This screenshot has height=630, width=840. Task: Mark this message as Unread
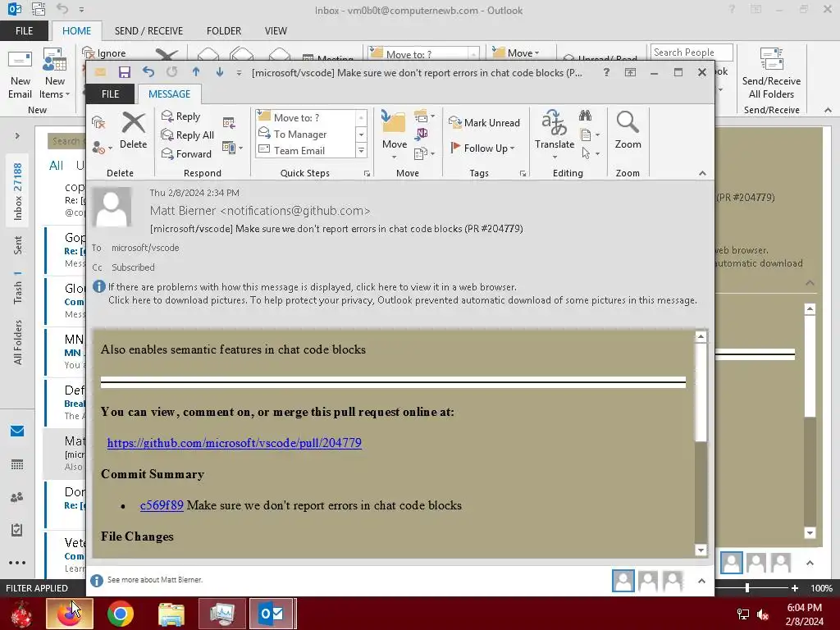pos(484,123)
